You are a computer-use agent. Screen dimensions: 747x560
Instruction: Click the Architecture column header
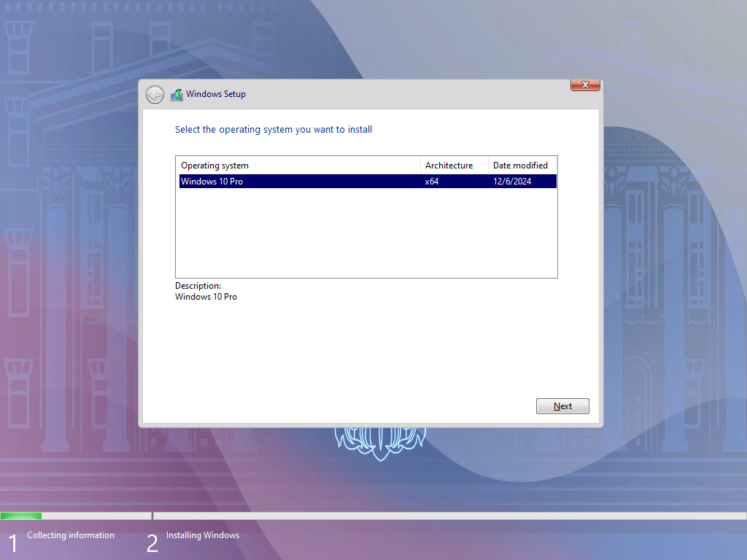[454, 166]
